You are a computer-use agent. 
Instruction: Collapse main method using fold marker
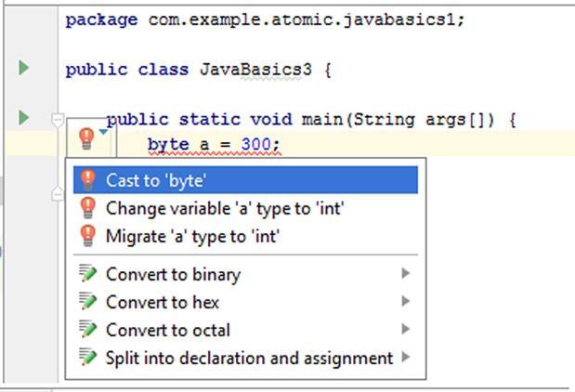click(58, 120)
